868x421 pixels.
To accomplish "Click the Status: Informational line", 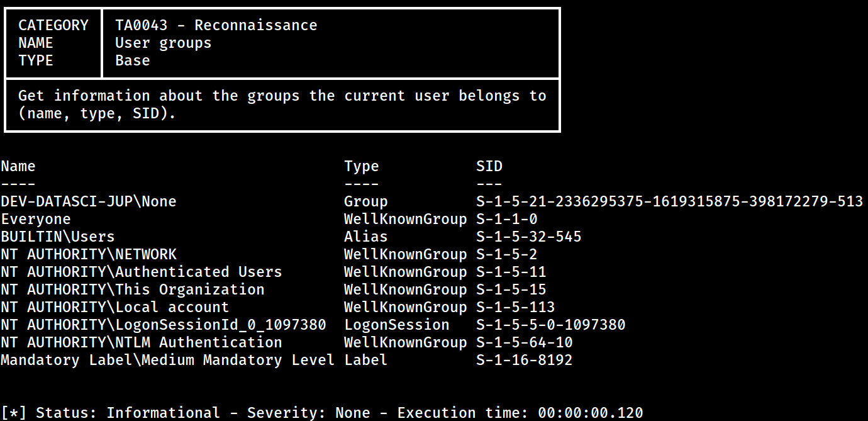I will [322, 413].
